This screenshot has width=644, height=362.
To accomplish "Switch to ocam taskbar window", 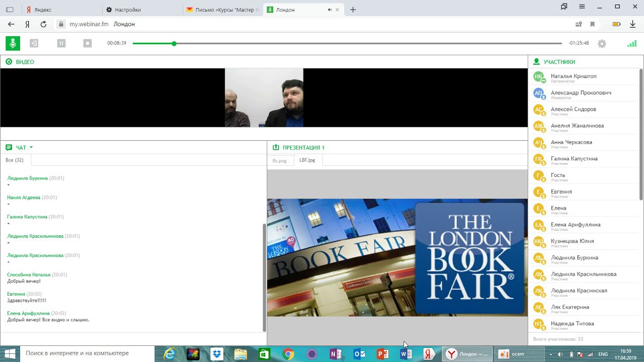I will click(x=518, y=354).
